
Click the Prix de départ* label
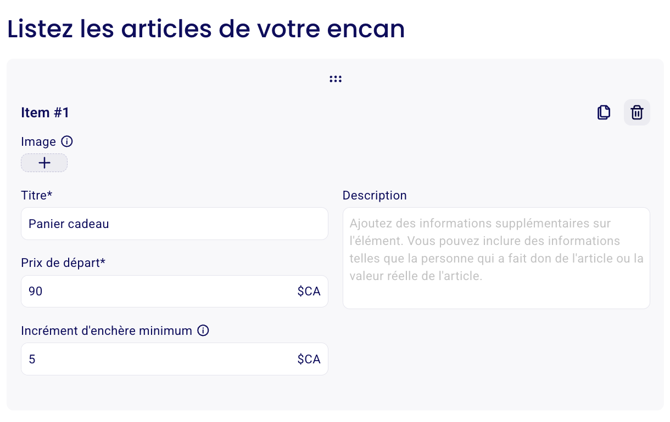click(x=63, y=263)
